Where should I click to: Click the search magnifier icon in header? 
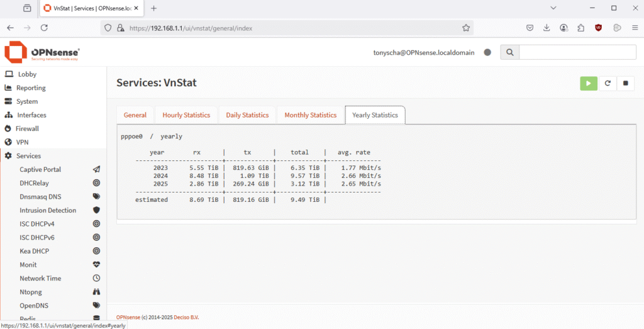pyautogui.click(x=509, y=52)
